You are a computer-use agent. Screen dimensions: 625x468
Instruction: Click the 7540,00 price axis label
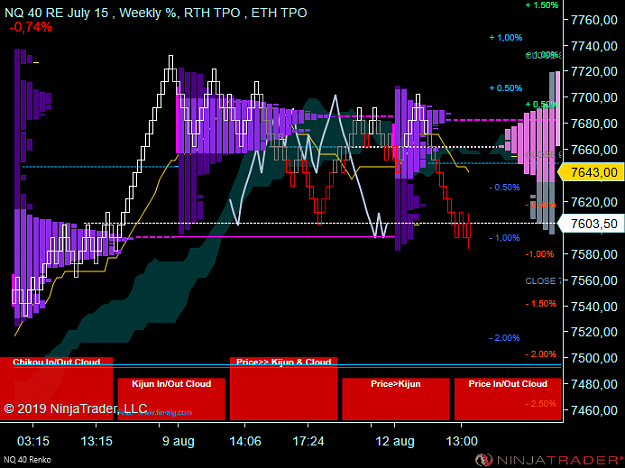[x=594, y=306]
